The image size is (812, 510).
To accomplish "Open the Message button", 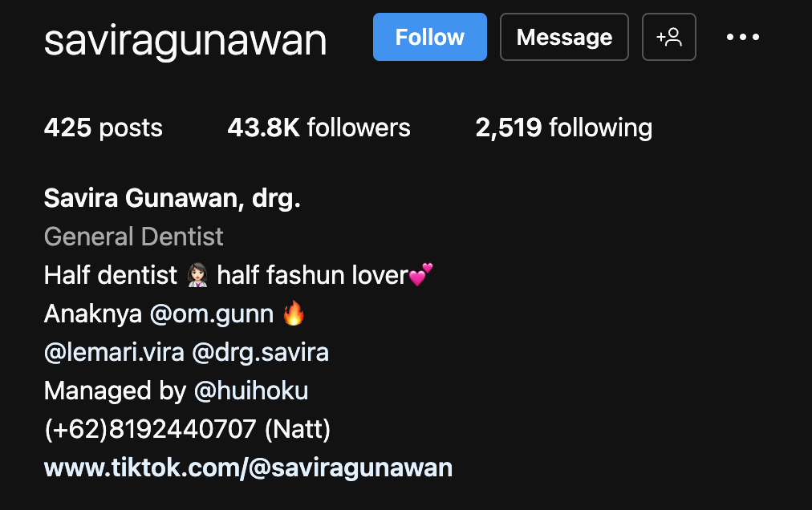I will (564, 37).
